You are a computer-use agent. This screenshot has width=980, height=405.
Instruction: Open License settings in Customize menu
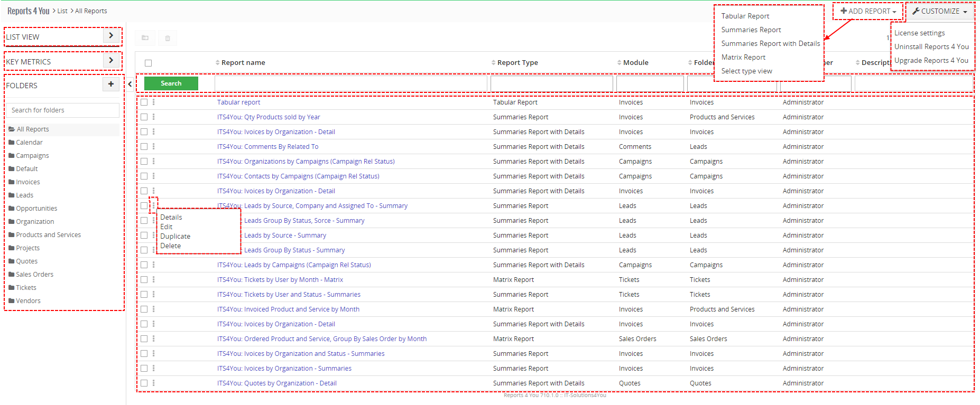[x=919, y=33]
